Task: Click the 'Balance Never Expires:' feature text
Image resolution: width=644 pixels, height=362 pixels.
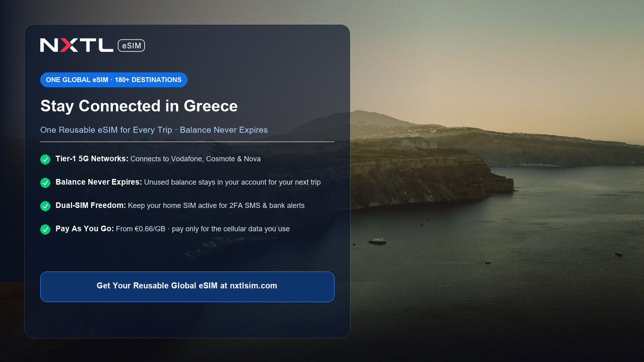Action: (99, 182)
